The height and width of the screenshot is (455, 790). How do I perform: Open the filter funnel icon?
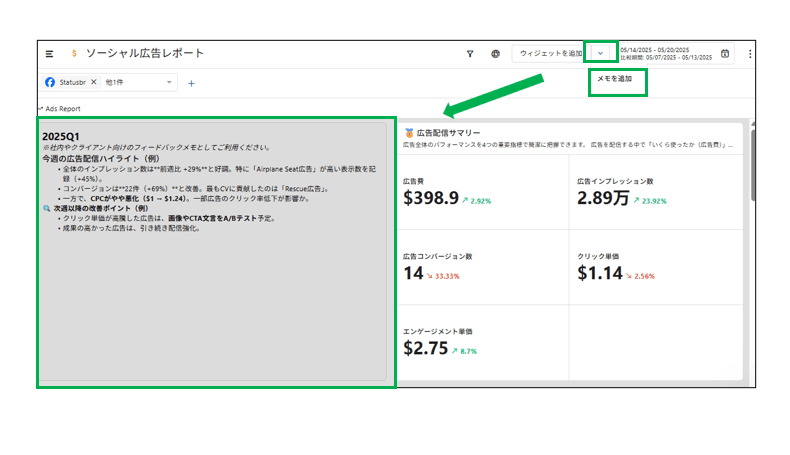(470, 54)
